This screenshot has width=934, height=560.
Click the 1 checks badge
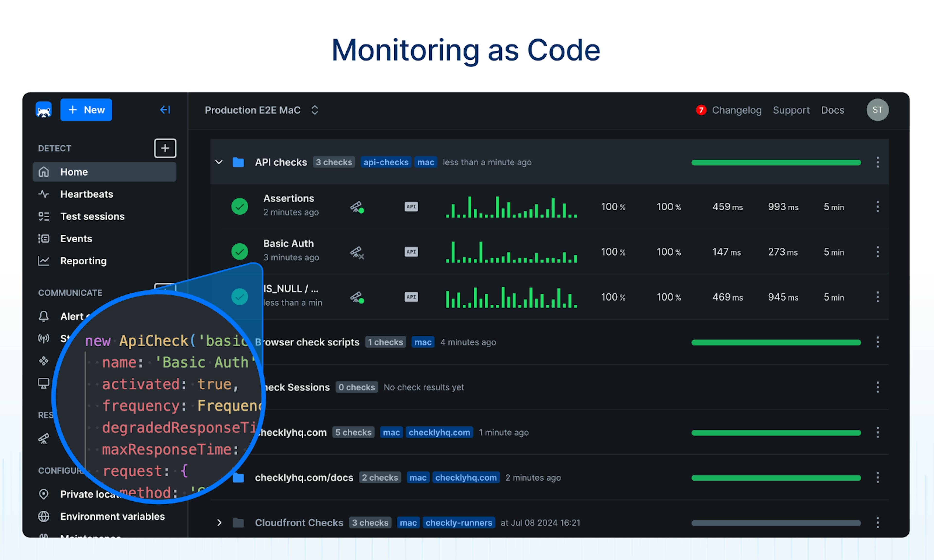tap(386, 342)
